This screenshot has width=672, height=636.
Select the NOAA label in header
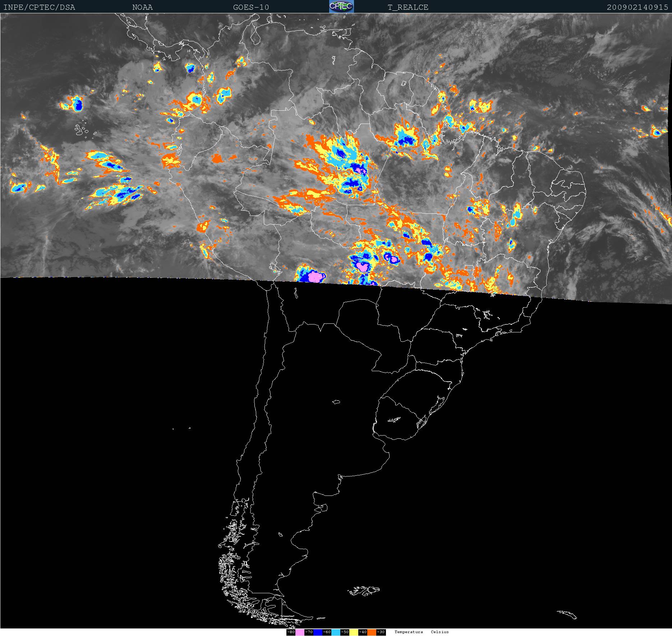pos(142,7)
